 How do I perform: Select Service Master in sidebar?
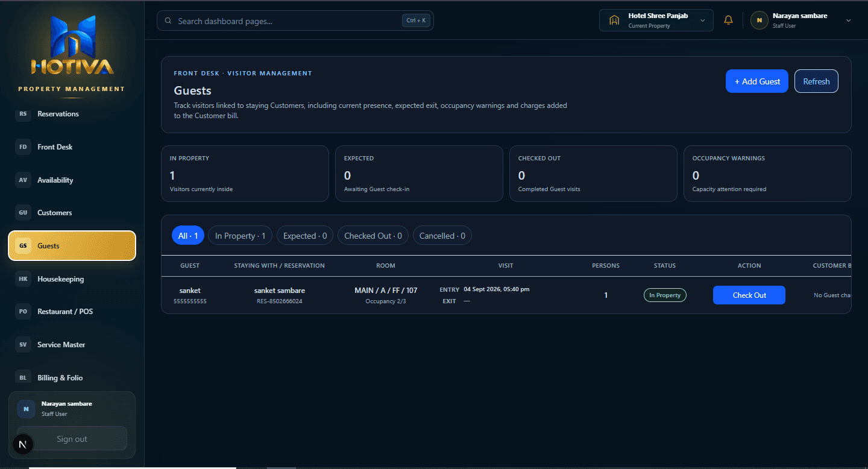[x=72, y=345]
